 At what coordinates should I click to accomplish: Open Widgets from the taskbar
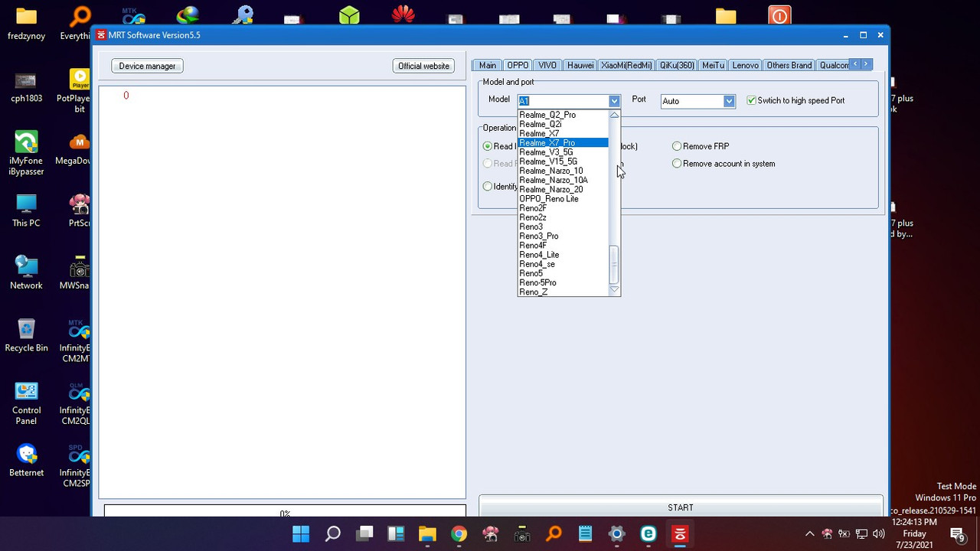[396, 534]
